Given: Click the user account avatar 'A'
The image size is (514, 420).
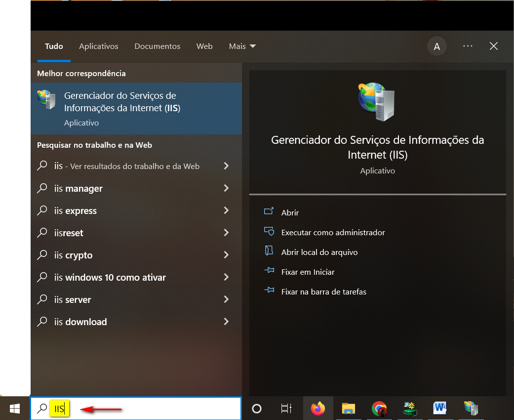Looking at the screenshot, I should [x=437, y=46].
